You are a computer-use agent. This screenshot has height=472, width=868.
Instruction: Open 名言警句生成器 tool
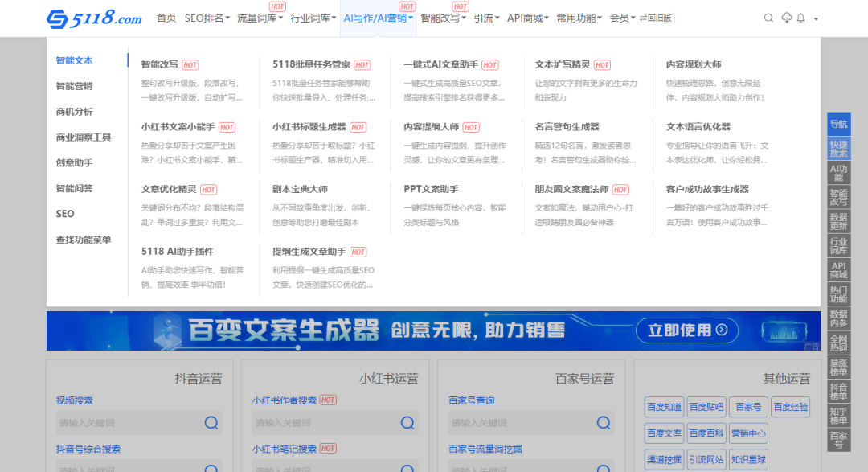point(567,127)
